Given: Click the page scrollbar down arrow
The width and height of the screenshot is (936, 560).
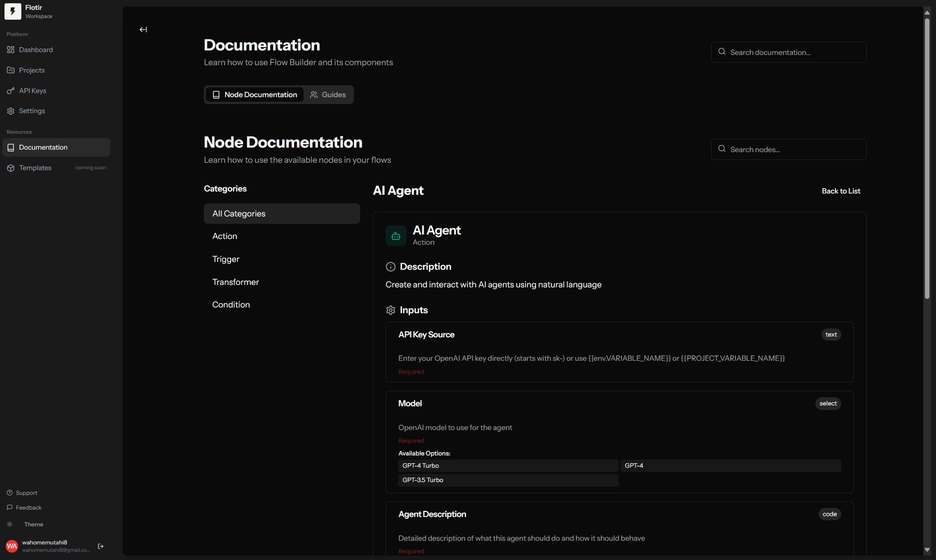Looking at the screenshot, I should coord(927,550).
